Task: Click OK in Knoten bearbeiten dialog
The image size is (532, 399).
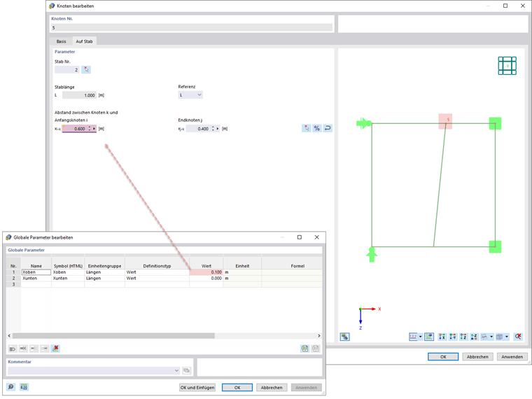Action: pos(443,356)
